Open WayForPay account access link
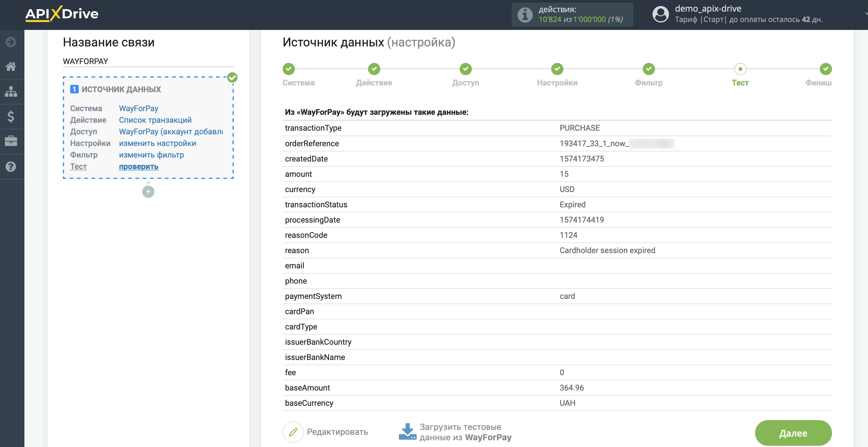Image resolution: width=868 pixels, height=447 pixels. click(171, 132)
